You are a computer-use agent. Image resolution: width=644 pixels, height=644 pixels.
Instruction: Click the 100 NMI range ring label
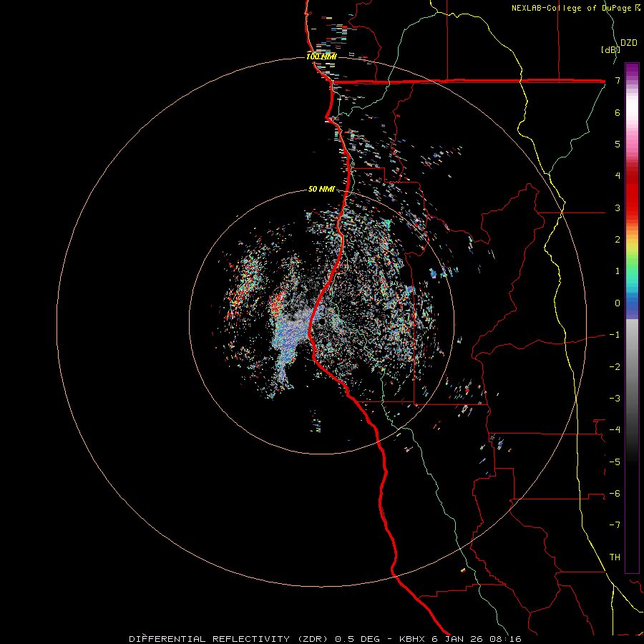(321, 57)
